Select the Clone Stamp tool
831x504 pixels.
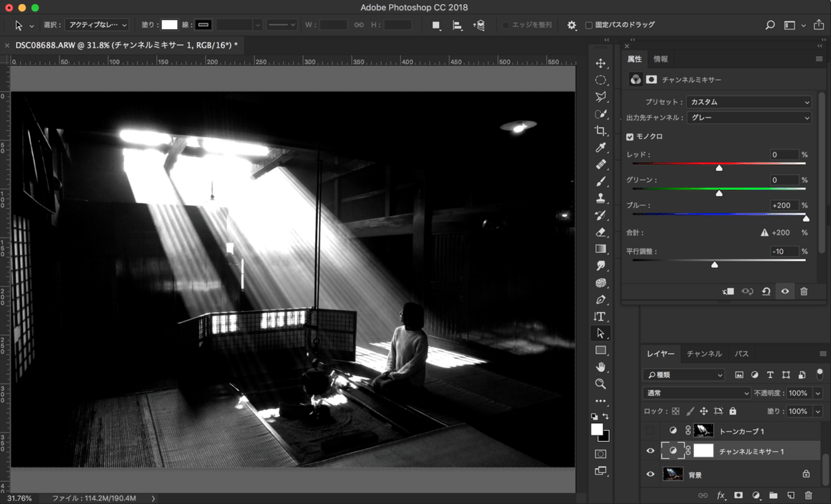tap(600, 198)
